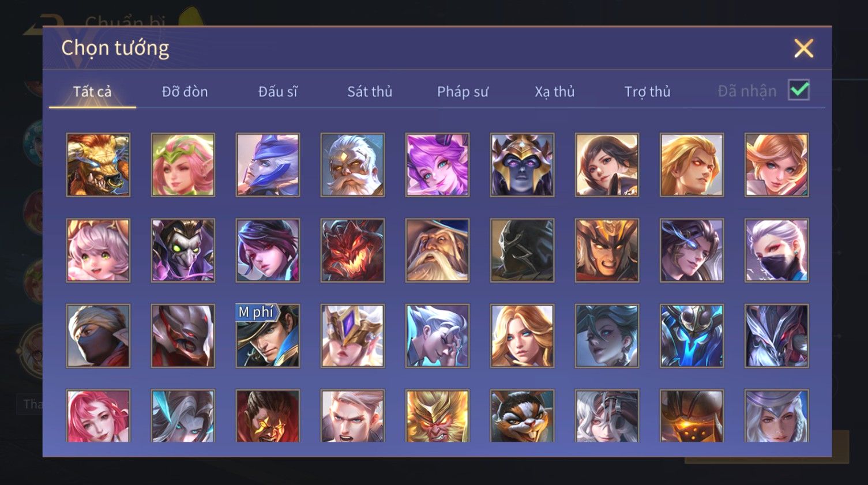Close the Chọn tướng dialog
The height and width of the screenshot is (485, 868).
[803, 48]
